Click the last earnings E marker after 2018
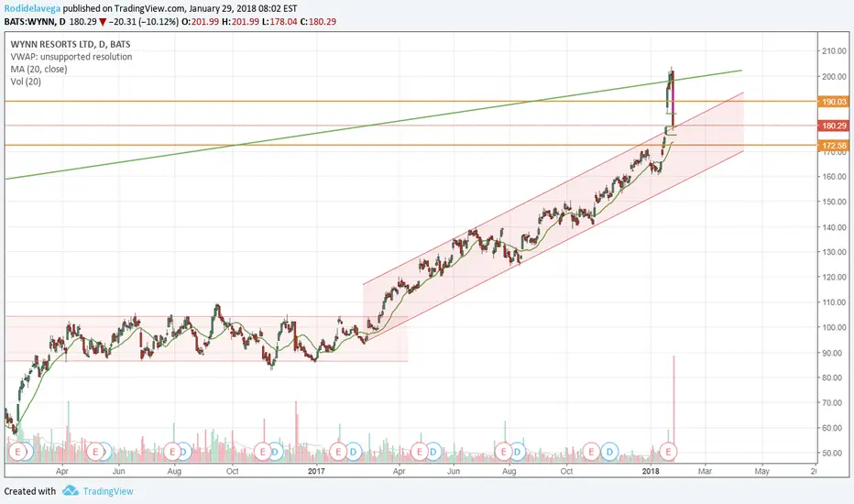 pos(668,452)
